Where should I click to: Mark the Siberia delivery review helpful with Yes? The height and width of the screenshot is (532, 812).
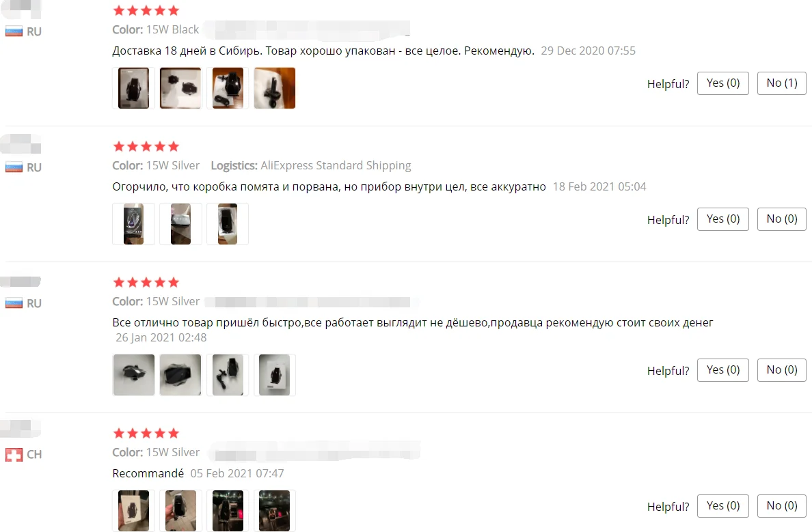click(723, 83)
